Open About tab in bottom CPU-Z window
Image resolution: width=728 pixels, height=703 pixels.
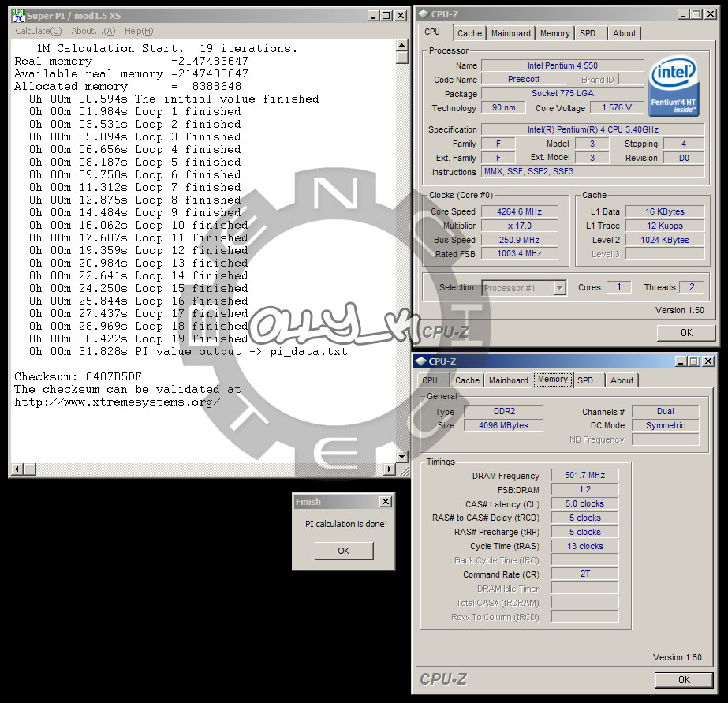[622, 380]
